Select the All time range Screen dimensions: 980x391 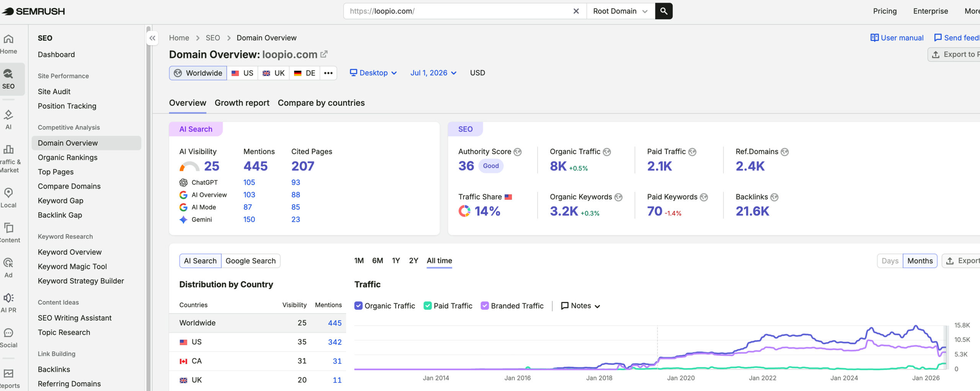[x=439, y=261]
